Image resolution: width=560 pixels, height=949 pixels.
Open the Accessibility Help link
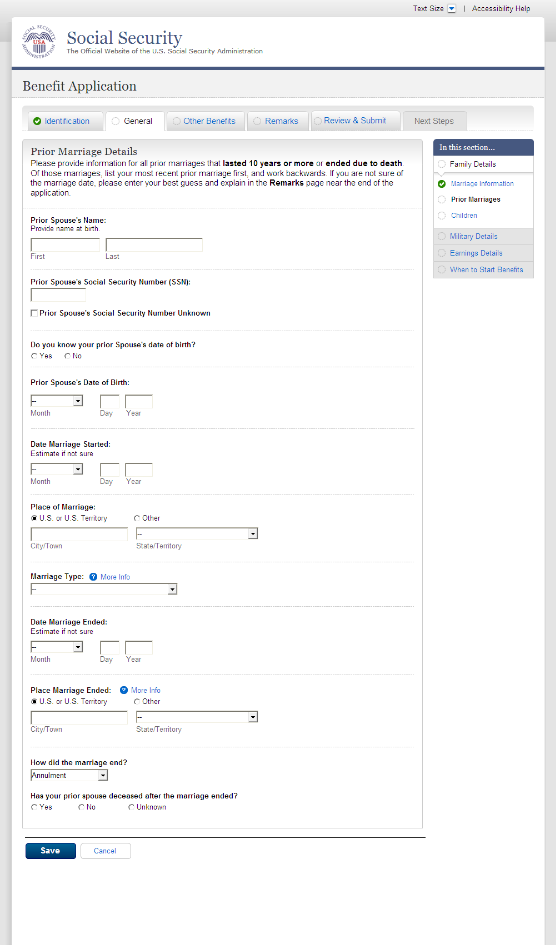501,8
